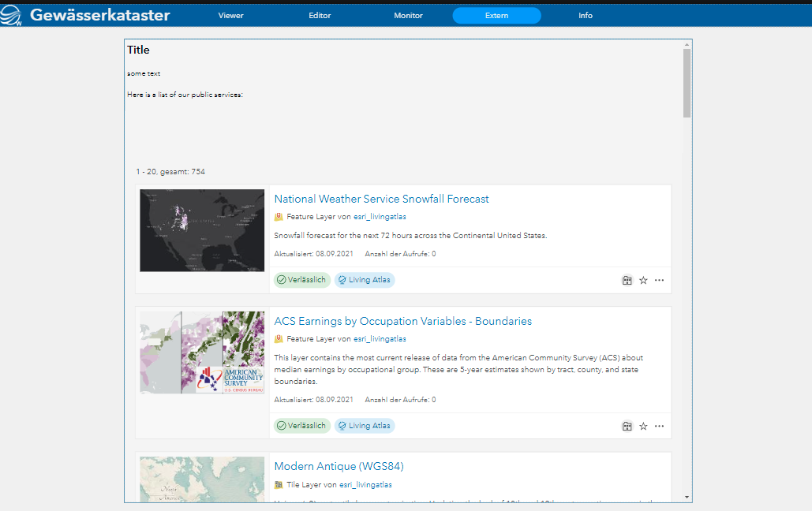812x511 pixels.
Task: Click 'Here is a list of our public services:' text
Action: (x=185, y=94)
